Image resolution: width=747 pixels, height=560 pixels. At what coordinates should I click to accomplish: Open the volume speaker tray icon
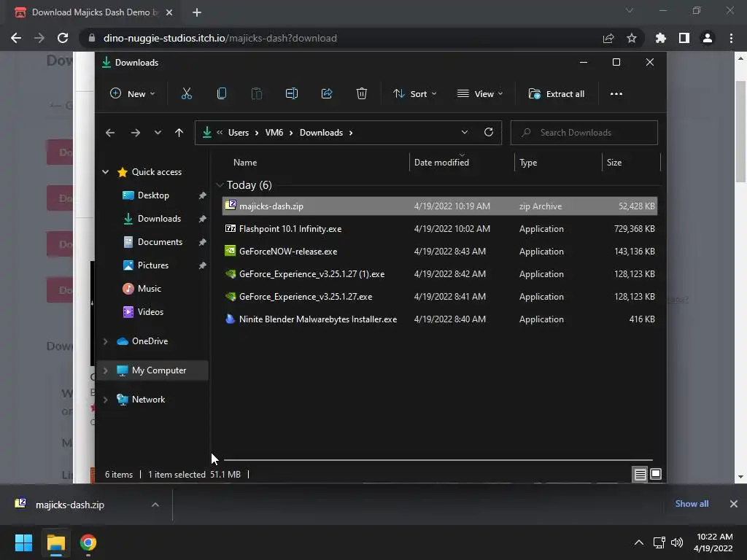(x=677, y=542)
